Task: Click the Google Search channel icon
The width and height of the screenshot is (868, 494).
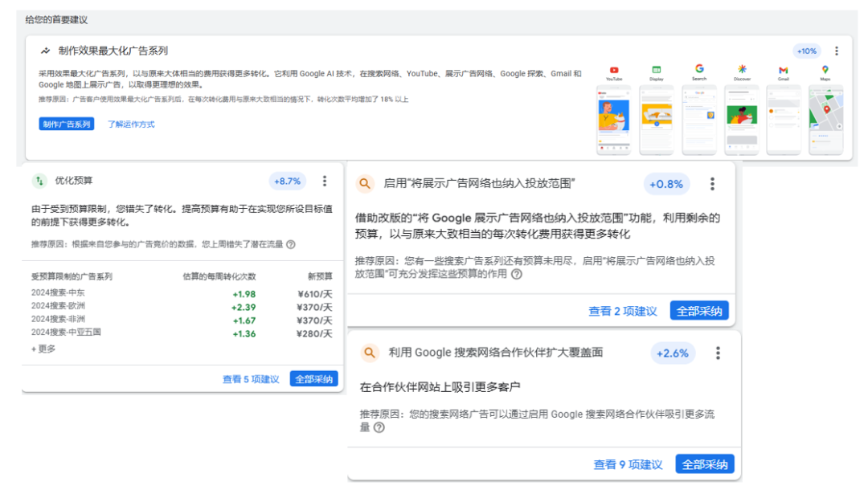Action: click(699, 71)
